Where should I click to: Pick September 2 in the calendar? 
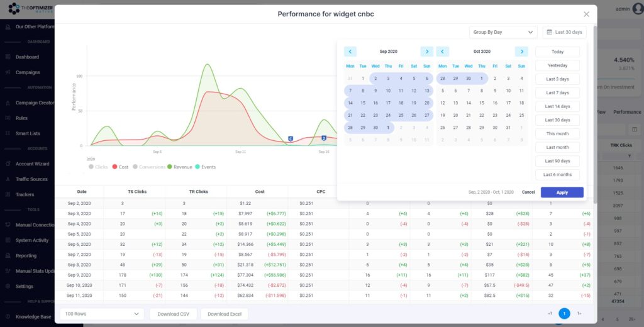[x=375, y=79]
